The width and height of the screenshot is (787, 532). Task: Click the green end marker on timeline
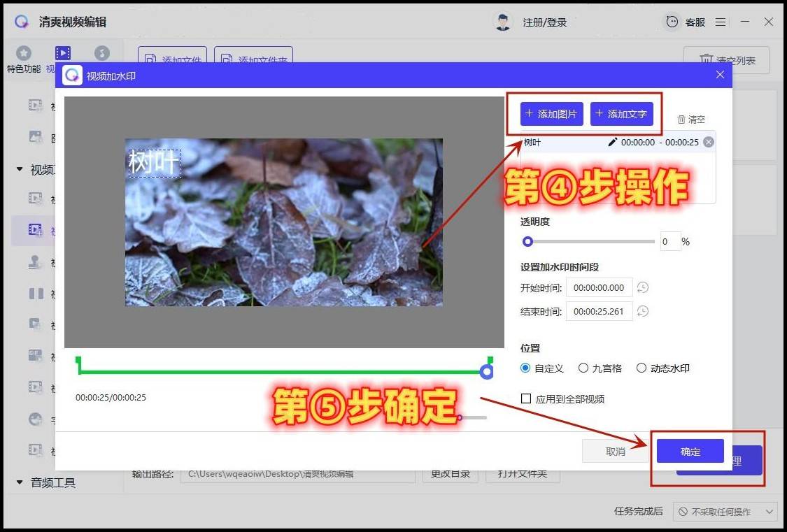click(490, 361)
